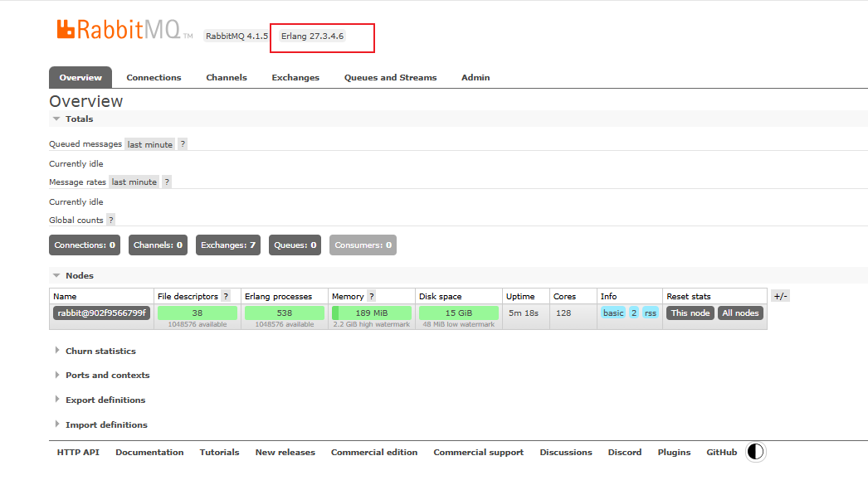Screen dimensions: 868x485
Task: Open the Documentation footer link
Action: click(x=149, y=453)
